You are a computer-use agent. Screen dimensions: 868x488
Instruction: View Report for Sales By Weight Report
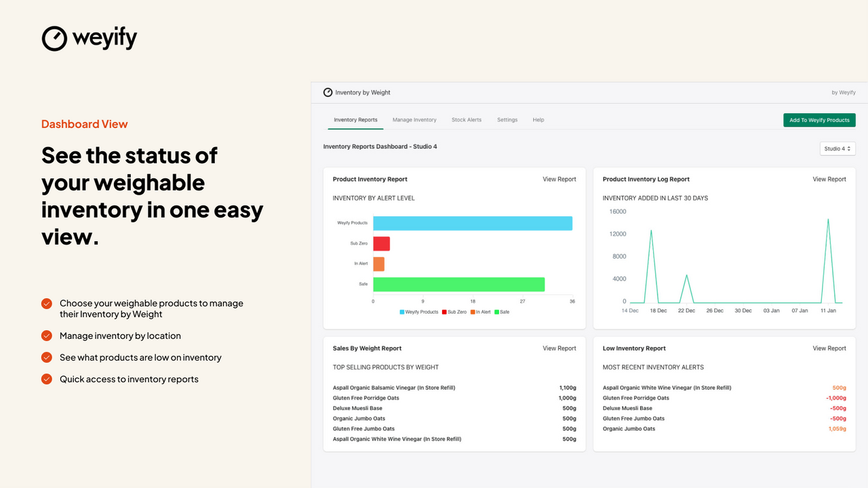point(559,348)
